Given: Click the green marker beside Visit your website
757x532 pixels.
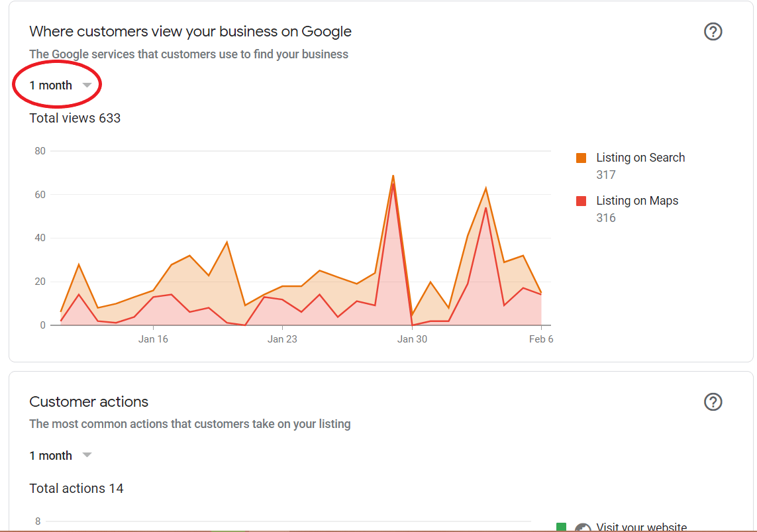Looking at the screenshot, I should coord(562,527).
